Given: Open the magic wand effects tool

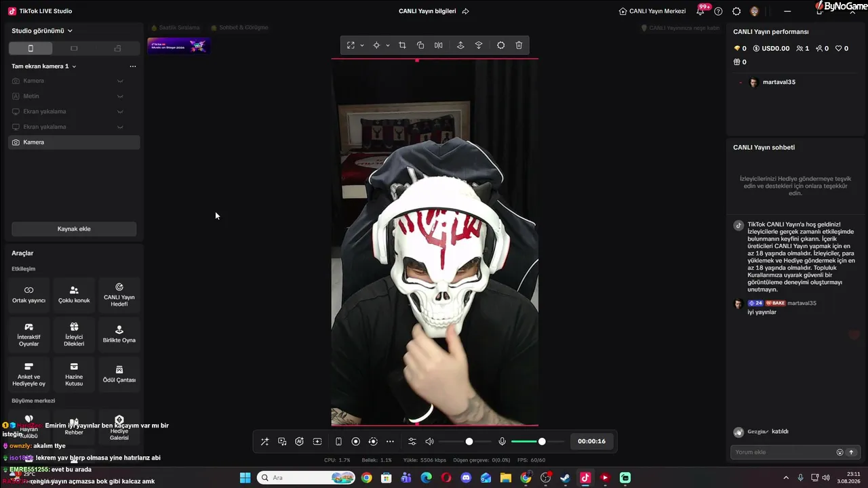Looking at the screenshot, I should click(x=264, y=441).
